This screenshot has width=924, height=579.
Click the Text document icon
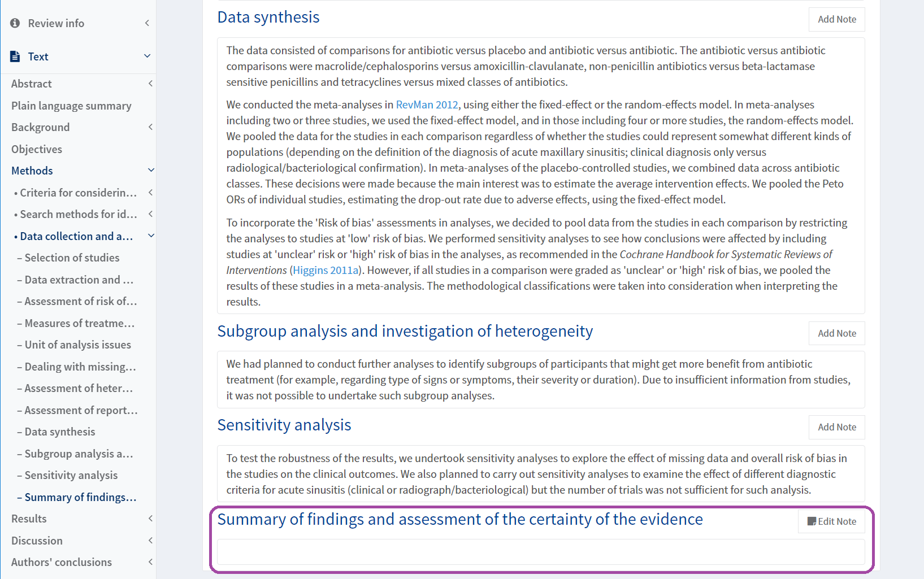coord(15,56)
